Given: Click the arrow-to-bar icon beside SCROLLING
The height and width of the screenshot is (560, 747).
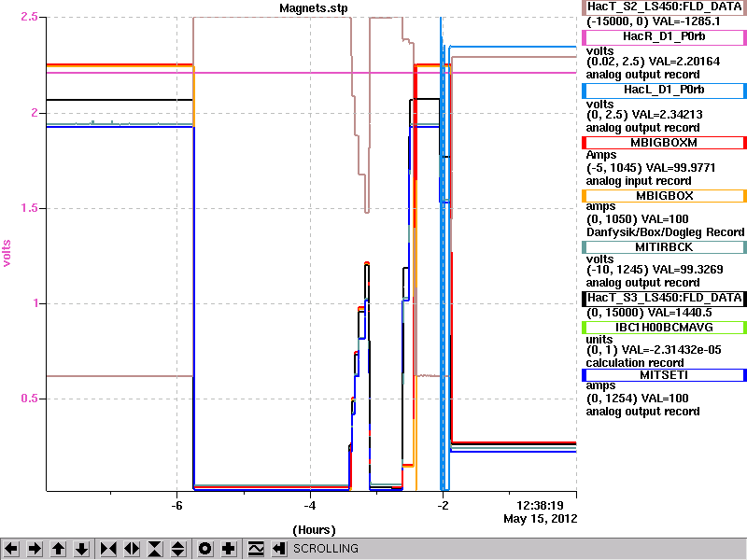Looking at the screenshot, I should pyautogui.click(x=279, y=549).
